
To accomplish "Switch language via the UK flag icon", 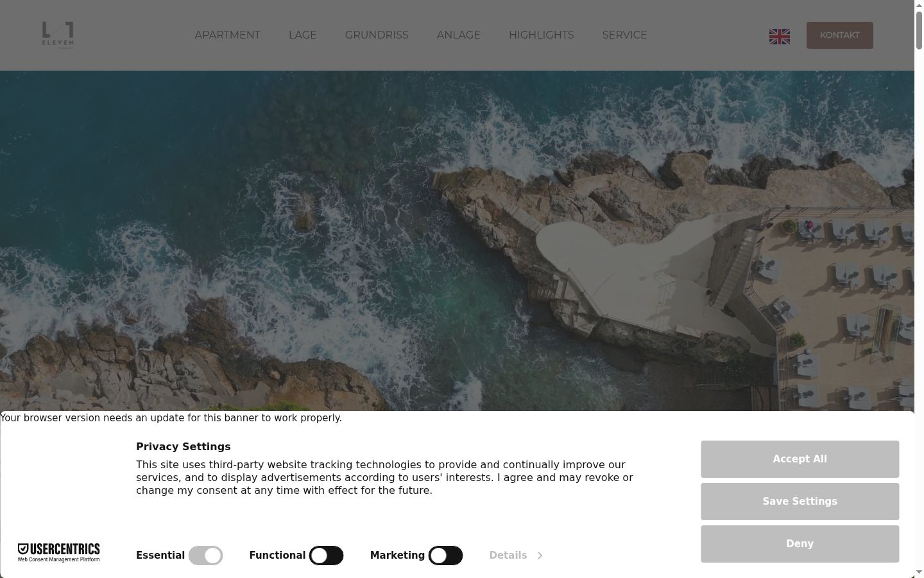I will click(780, 36).
